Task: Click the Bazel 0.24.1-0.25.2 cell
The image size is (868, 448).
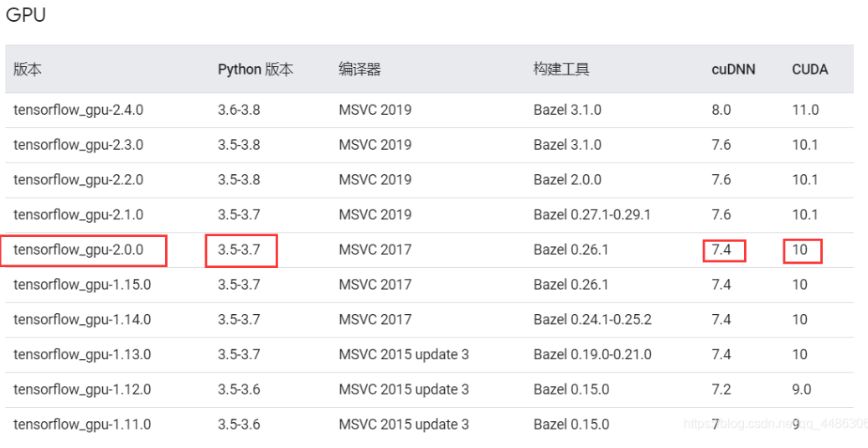Action: [592, 319]
